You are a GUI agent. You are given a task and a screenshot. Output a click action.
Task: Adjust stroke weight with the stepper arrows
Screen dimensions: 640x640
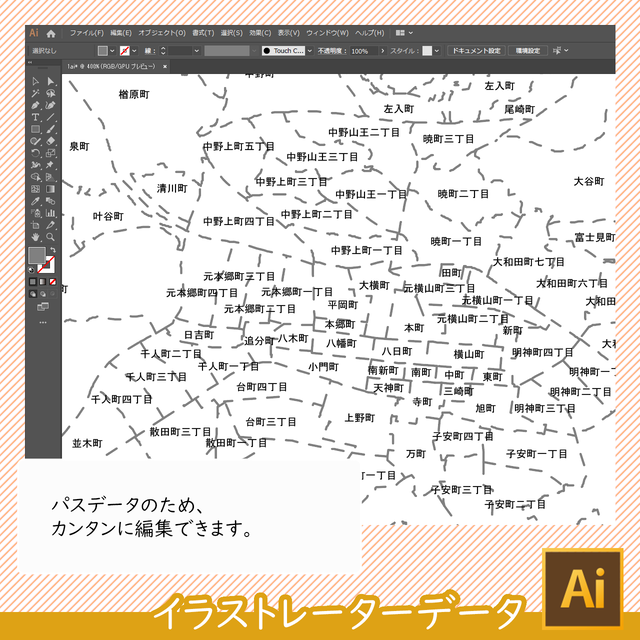163,51
